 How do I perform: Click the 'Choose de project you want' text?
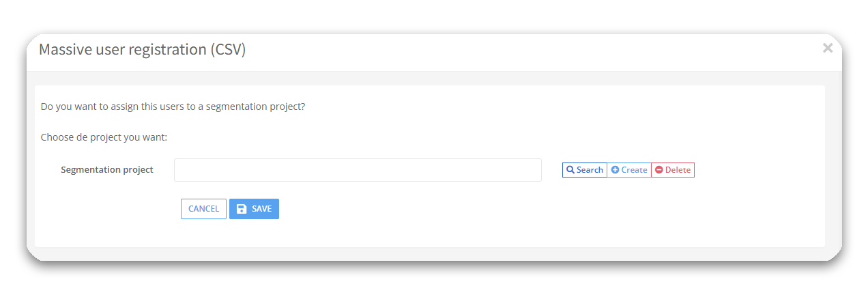[x=104, y=137]
